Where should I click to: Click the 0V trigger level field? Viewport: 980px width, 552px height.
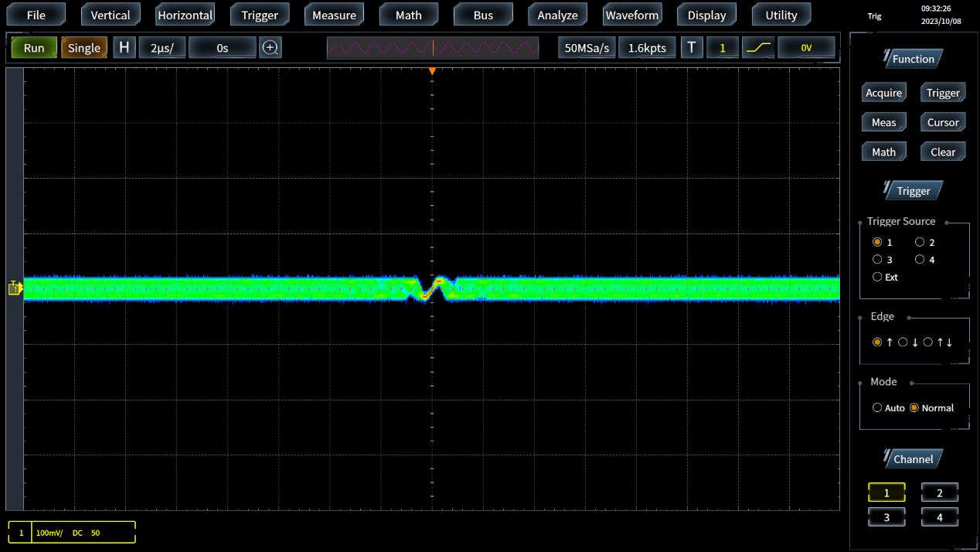806,48
